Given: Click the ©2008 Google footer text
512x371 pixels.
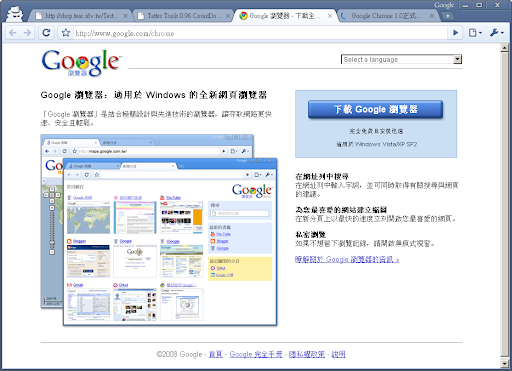Looking at the screenshot, I should [x=179, y=354].
